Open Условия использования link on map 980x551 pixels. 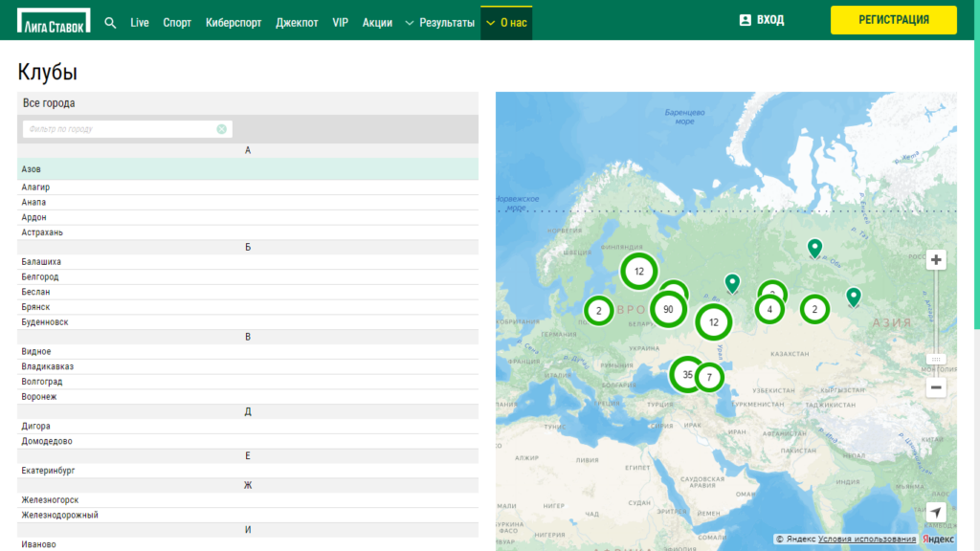(867, 540)
